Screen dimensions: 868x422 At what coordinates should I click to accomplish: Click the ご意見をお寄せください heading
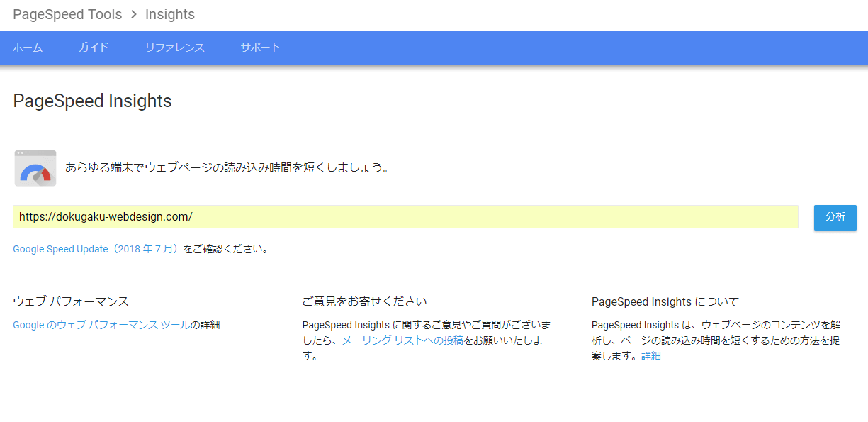pyautogui.click(x=364, y=301)
